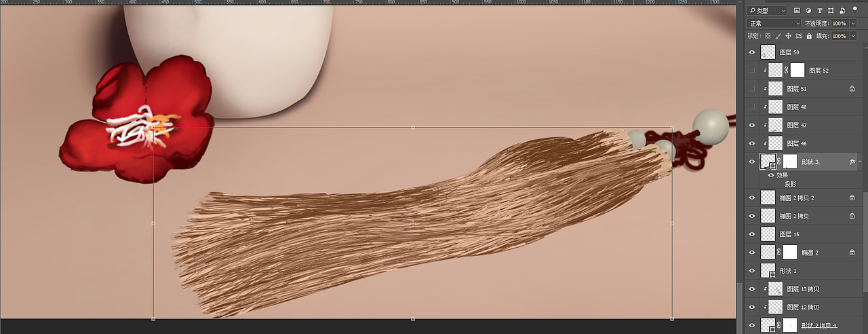Open the 类型 filter type dropdown
The image size is (868, 334).
point(767,11)
